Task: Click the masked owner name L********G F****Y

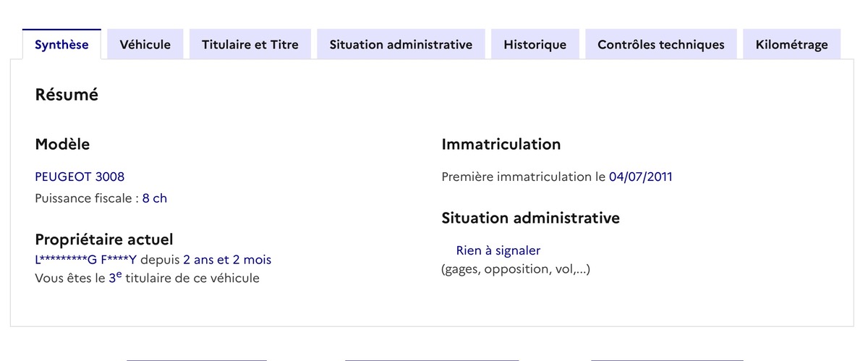Action: click(85, 260)
